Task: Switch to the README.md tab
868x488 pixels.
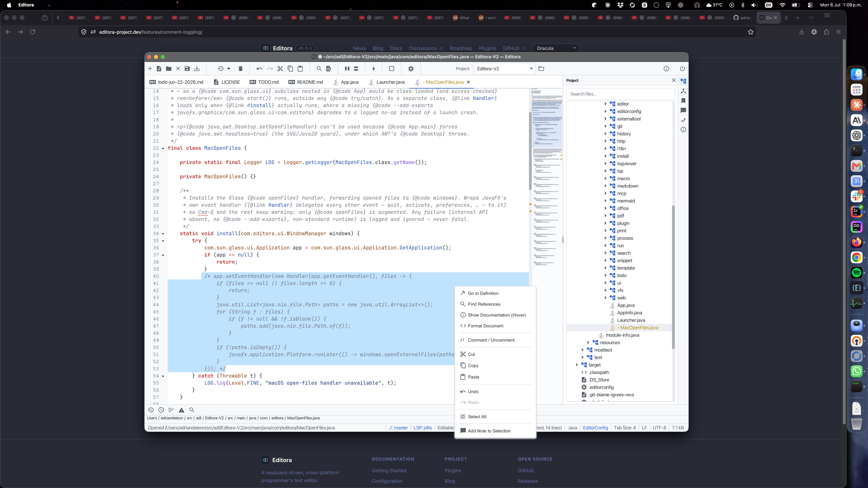Action: tap(306, 82)
